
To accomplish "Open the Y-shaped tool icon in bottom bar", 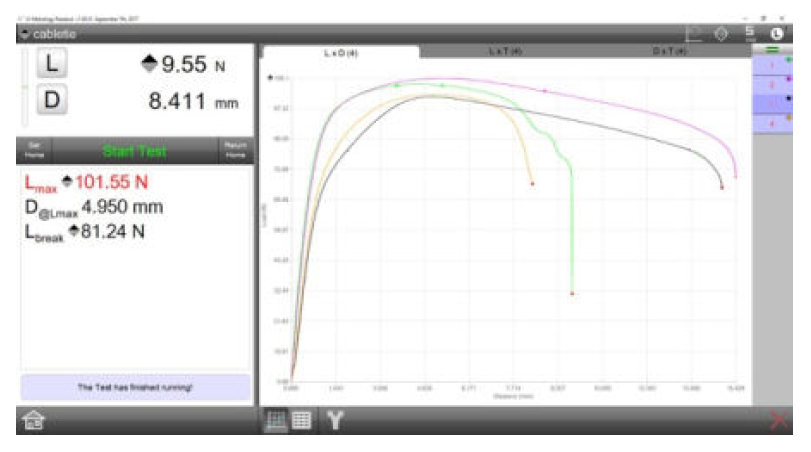I will tap(335, 421).
